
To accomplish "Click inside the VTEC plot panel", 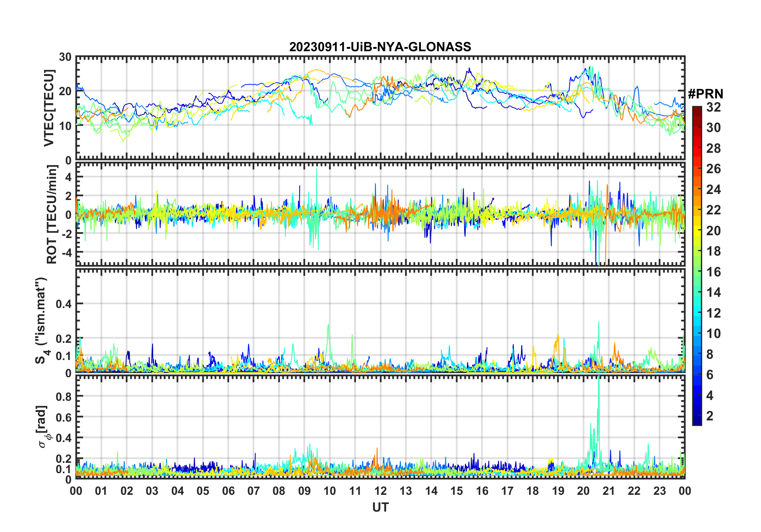I will 380,108.
